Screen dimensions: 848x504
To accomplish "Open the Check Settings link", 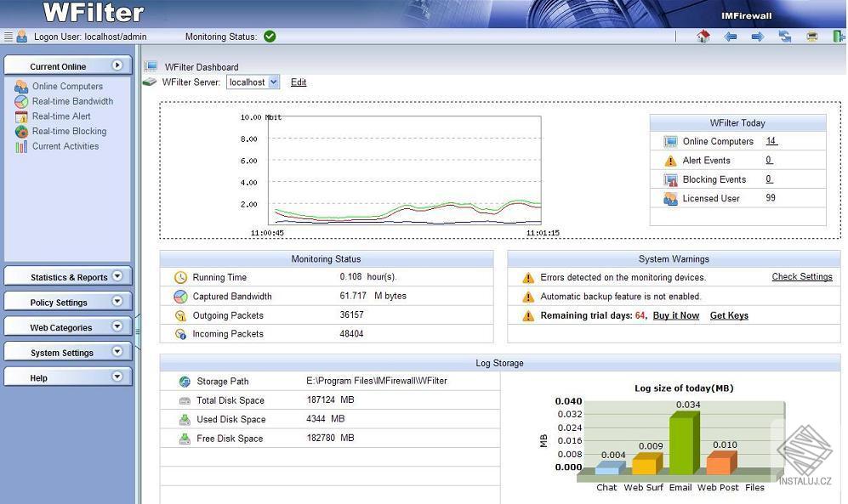I will coord(802,276).
